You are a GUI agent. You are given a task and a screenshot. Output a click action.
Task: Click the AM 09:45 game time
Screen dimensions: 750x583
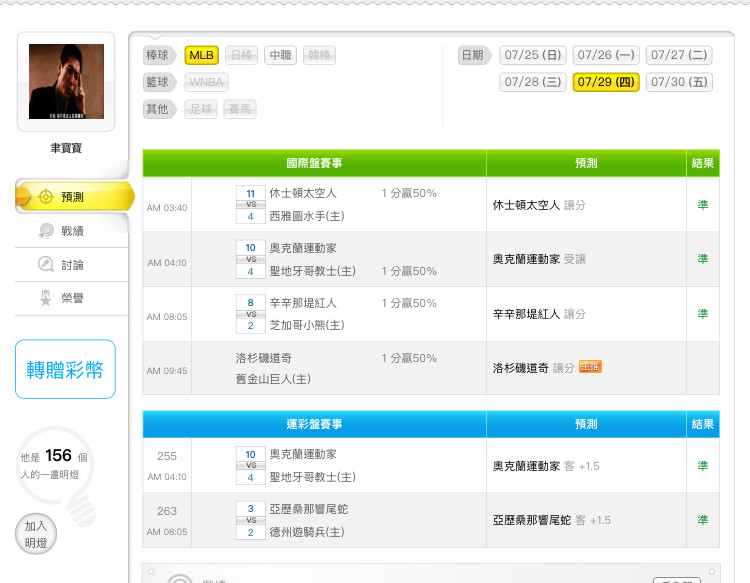click(x=167, y=371)
